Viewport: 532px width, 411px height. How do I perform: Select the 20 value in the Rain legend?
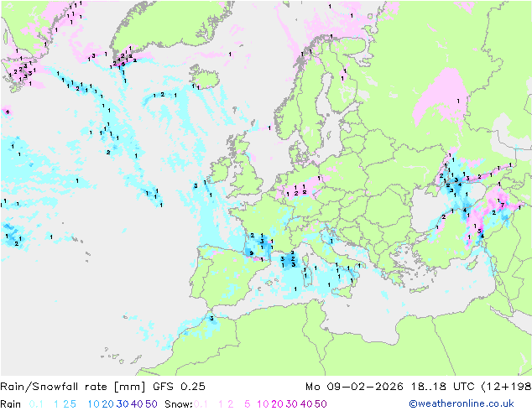(108, 404)
